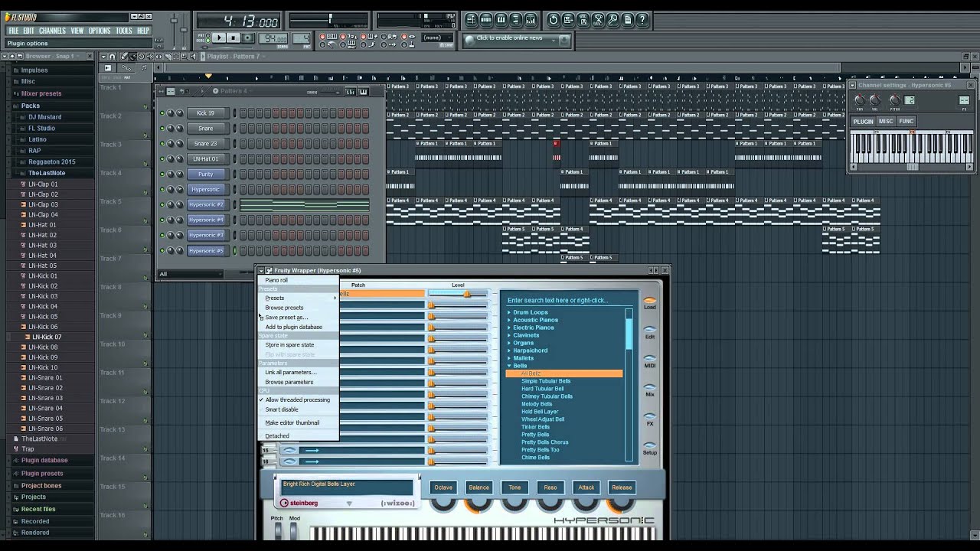Toggle Allow threaded processing option
The width and height of the screenshot is (980, 551).
click(297, 399)
